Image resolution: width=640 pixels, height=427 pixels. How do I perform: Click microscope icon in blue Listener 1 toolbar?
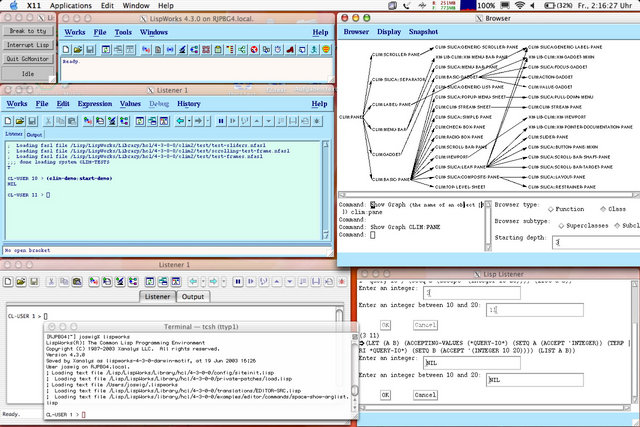112,121
